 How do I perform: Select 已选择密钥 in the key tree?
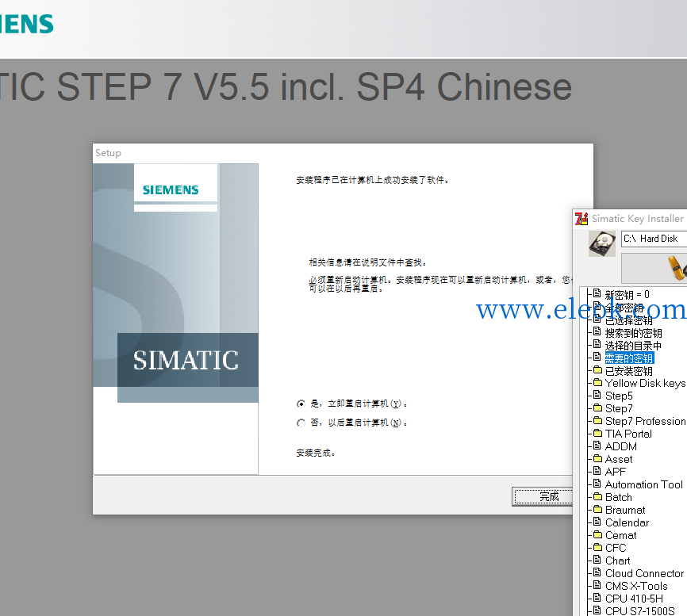click(629, 321)
